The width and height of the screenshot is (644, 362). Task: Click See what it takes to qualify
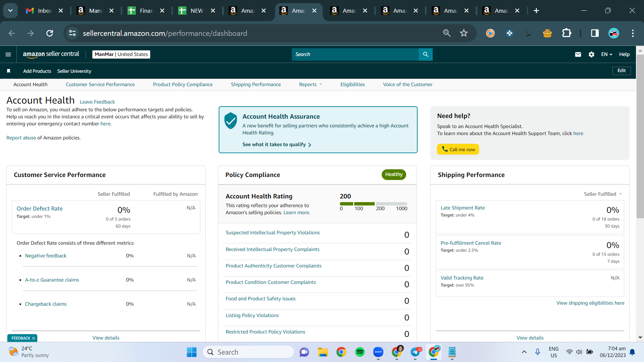tap(277, 144)
